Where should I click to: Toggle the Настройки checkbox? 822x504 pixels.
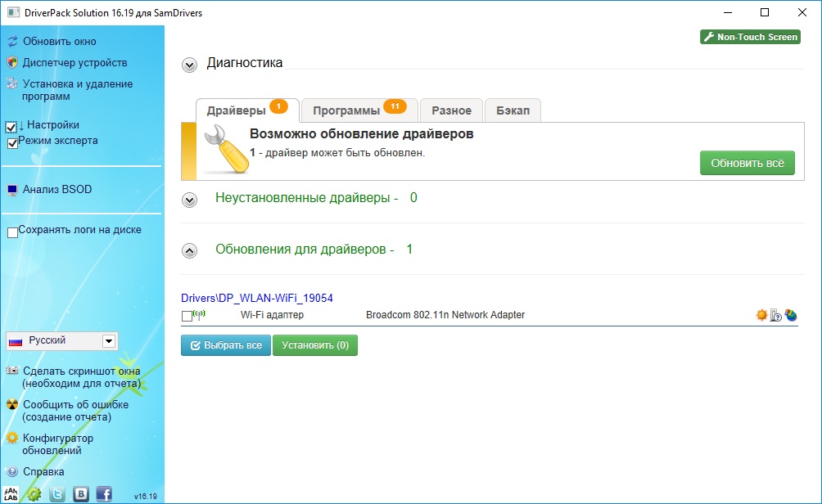11,127
